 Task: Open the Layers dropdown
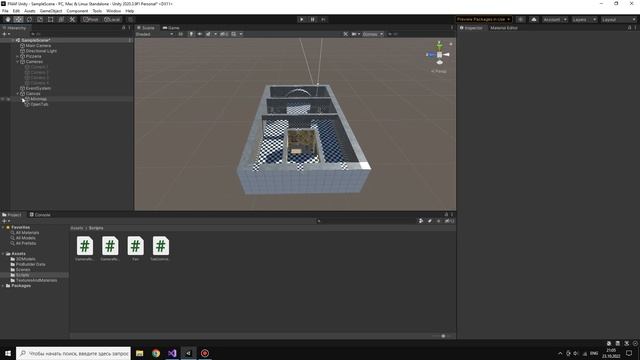click(584, 19)
